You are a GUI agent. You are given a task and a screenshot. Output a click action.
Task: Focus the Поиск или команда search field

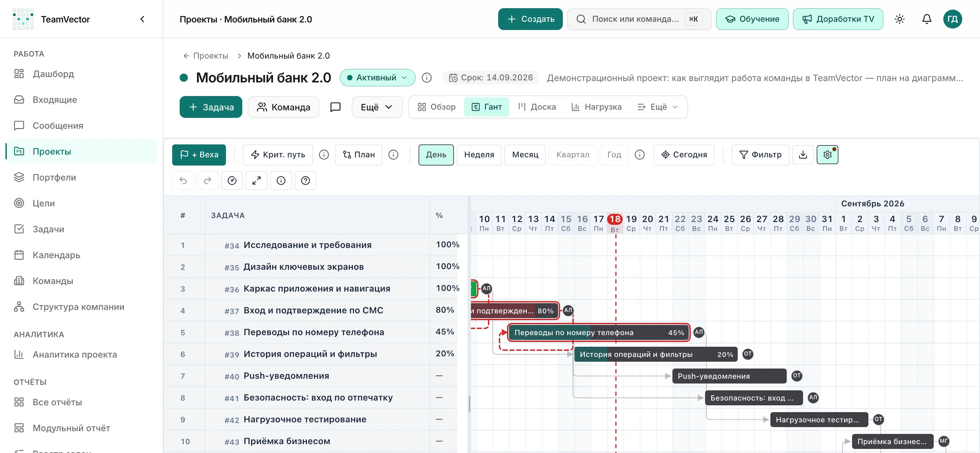click(639, 19)
